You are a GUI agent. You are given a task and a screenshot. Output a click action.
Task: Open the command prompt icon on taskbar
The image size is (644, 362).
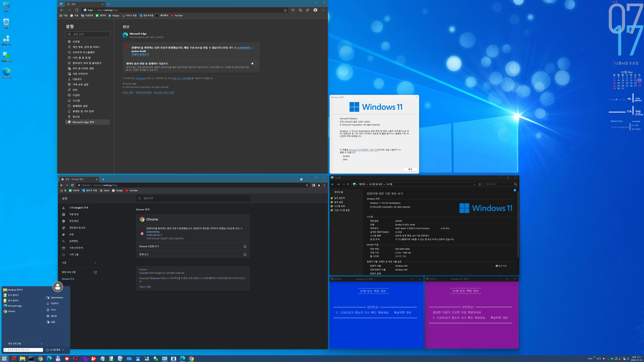(x=31, y=358)
